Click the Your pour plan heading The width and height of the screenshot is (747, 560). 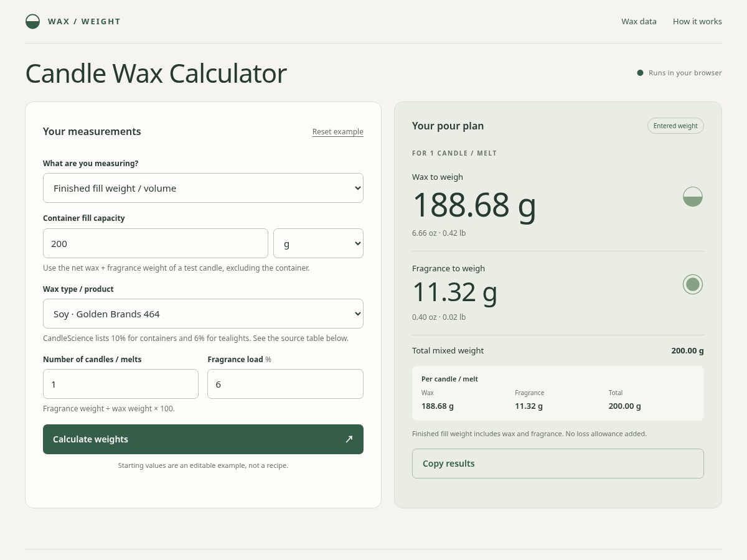pos(448,126)
